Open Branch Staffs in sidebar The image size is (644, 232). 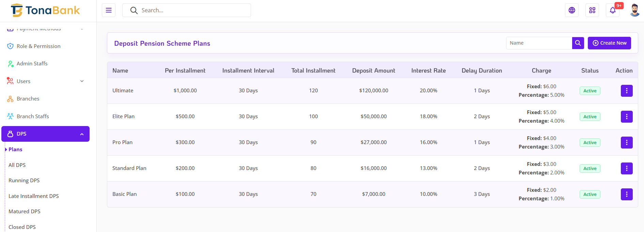[x=33, y=116]
